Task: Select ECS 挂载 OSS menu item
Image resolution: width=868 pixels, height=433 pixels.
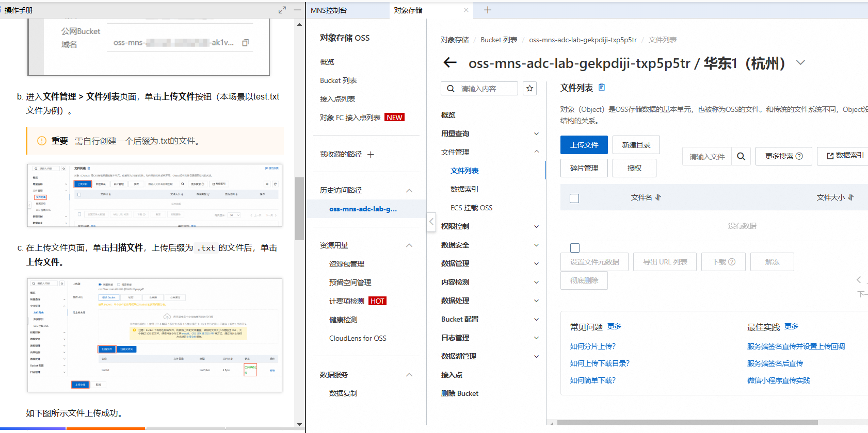Action: coord(471,208)
